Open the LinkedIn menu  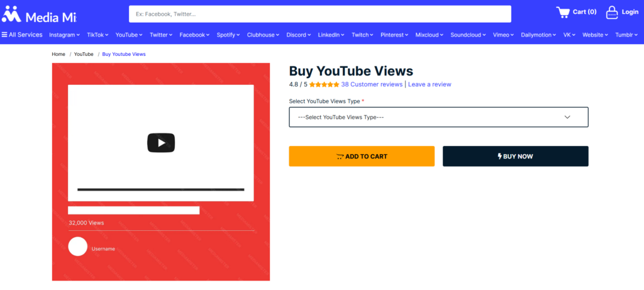point(331,35)
